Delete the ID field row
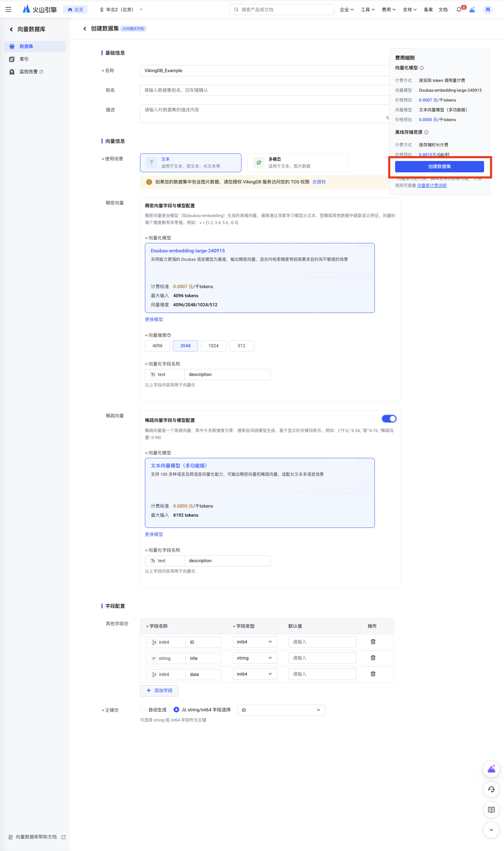The height and width of the screenshot is (851, 504). [373, 642]
